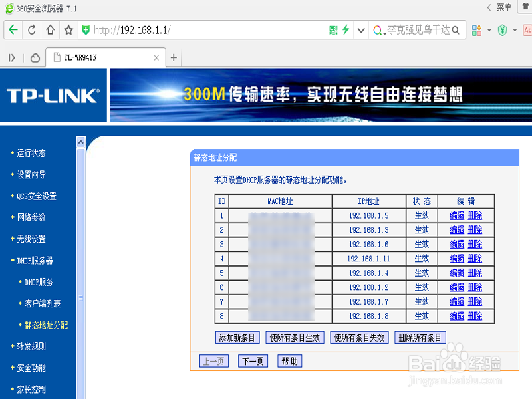Image resolution: width=532 pixels, height=399 pixels.
Task: Close the TL-WR941N tab
Action: click(156, 58)
